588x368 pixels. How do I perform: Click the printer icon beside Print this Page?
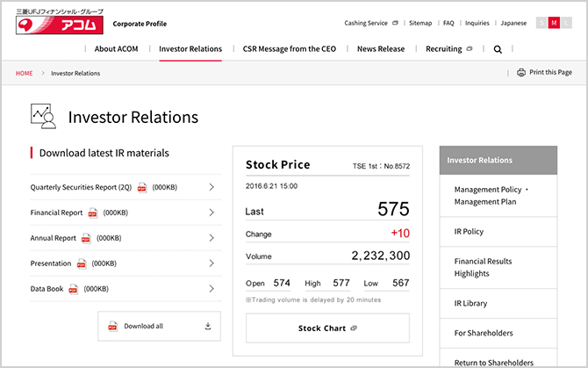click(x=521, y=72)
